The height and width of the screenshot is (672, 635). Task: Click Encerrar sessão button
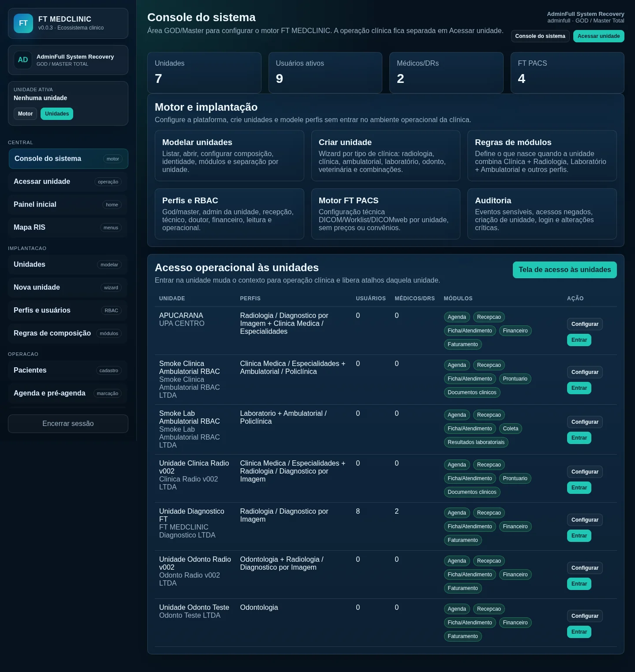point(68,424)
